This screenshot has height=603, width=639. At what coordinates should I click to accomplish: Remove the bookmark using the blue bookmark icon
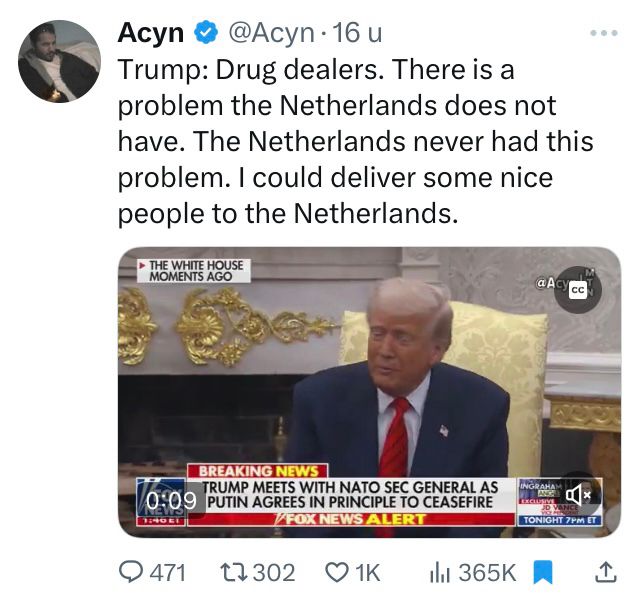pos(543,573)
